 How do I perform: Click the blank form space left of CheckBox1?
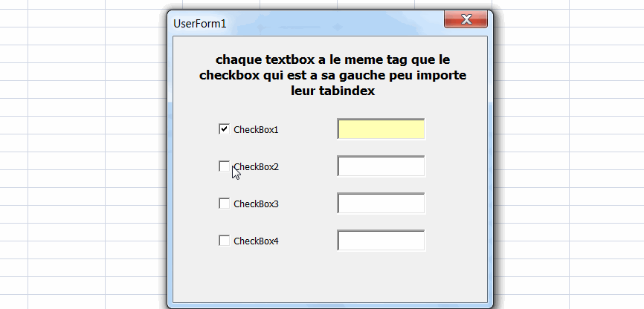coord(195,130)
